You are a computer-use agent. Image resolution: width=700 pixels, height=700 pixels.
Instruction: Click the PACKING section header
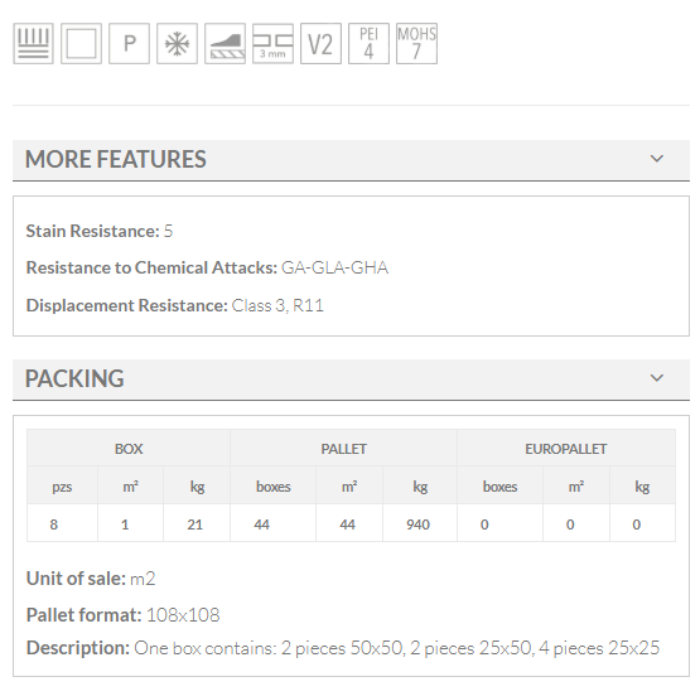[75, 379]
